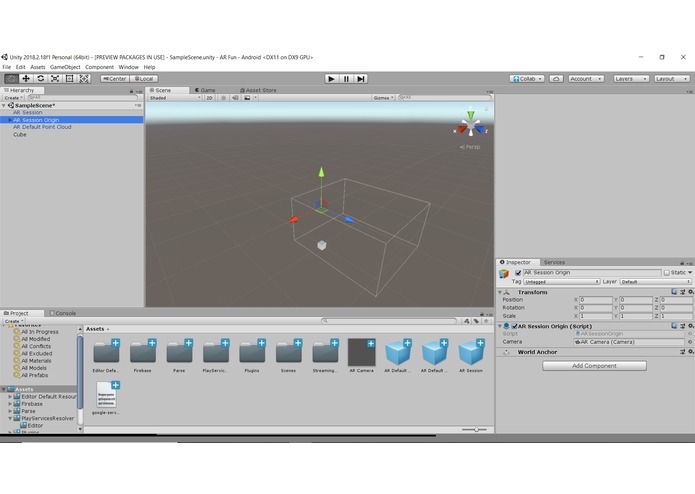695x494 pixels.
Task: Click the Add Component button
Action: (x=594, y=366)
